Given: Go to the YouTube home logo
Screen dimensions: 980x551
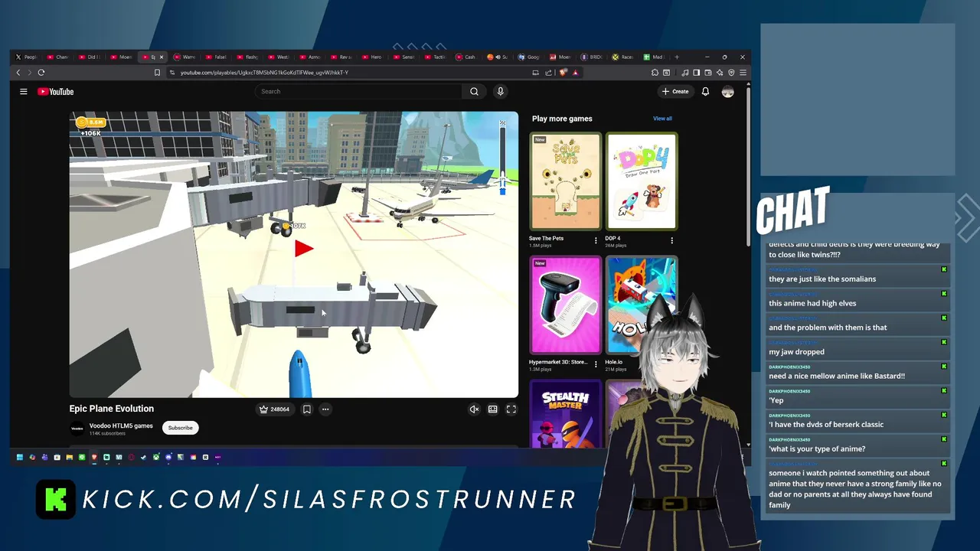Looking at the screenshot, I should click(56, 92).
